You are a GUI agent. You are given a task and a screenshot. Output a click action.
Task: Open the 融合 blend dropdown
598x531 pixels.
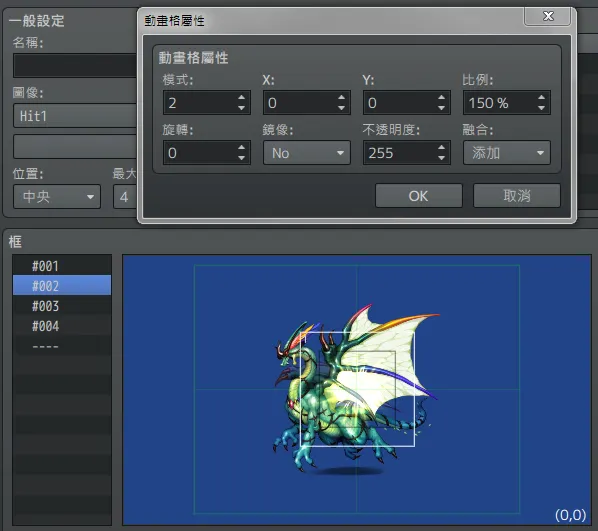tap(506, 153)
